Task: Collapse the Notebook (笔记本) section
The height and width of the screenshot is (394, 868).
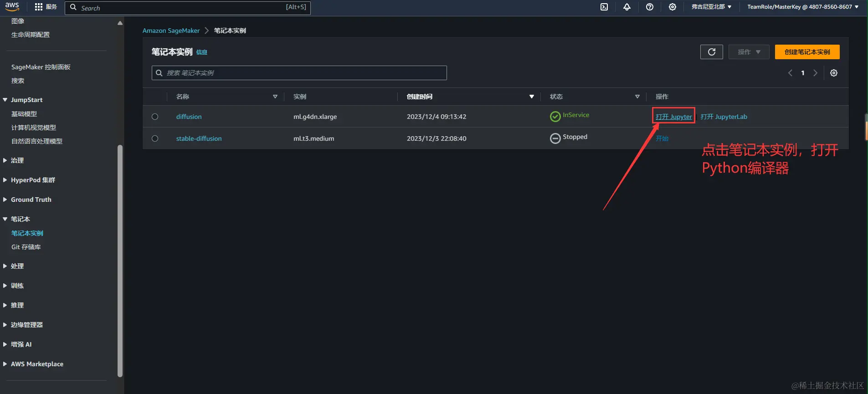Action: (5, 219)
